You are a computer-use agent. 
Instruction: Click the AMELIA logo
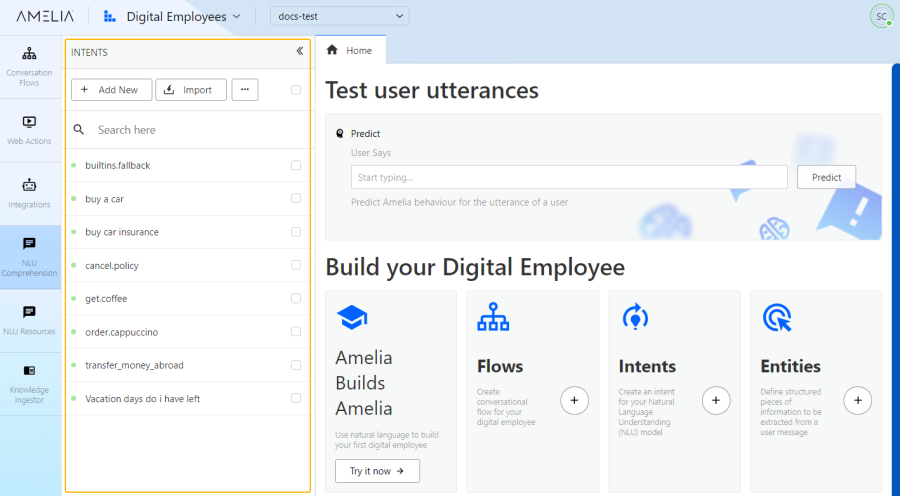coord(45,16)
